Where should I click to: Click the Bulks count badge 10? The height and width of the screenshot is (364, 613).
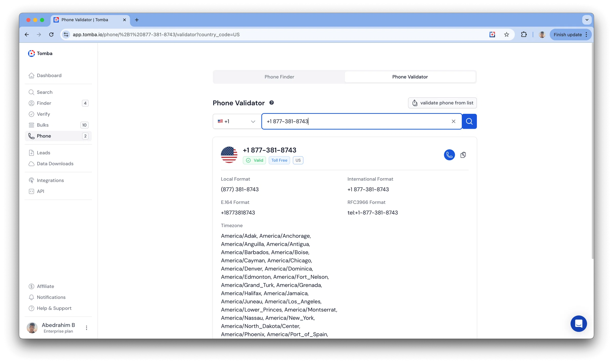84,125
